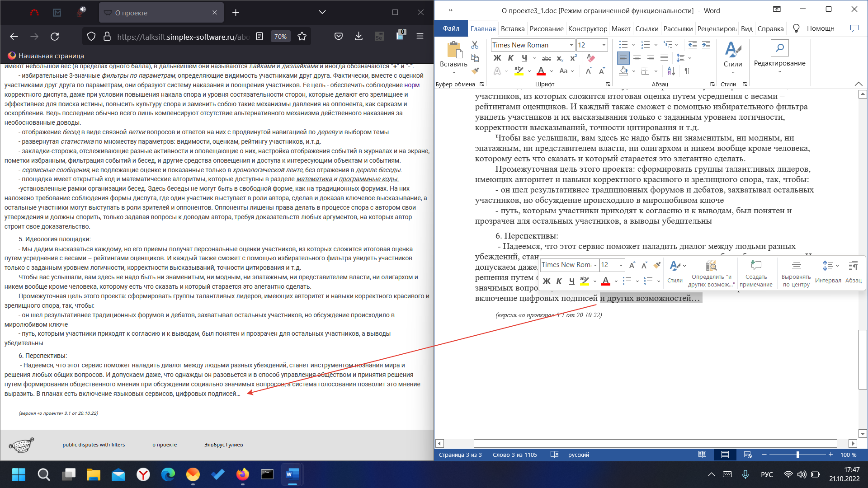The image size is (868, 488).
Task: Open Times New Roman font dropdown in ribbon
Action: pyautogui.click(x=571, y=45)
